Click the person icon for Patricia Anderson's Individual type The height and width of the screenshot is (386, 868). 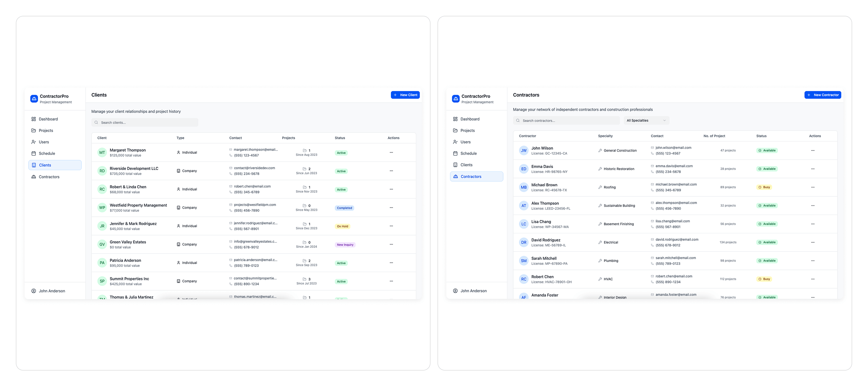[x=178, y=263]
